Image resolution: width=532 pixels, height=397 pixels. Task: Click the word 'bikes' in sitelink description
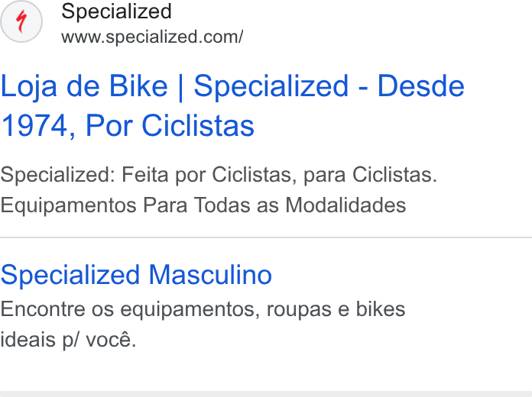coord(381,309)
